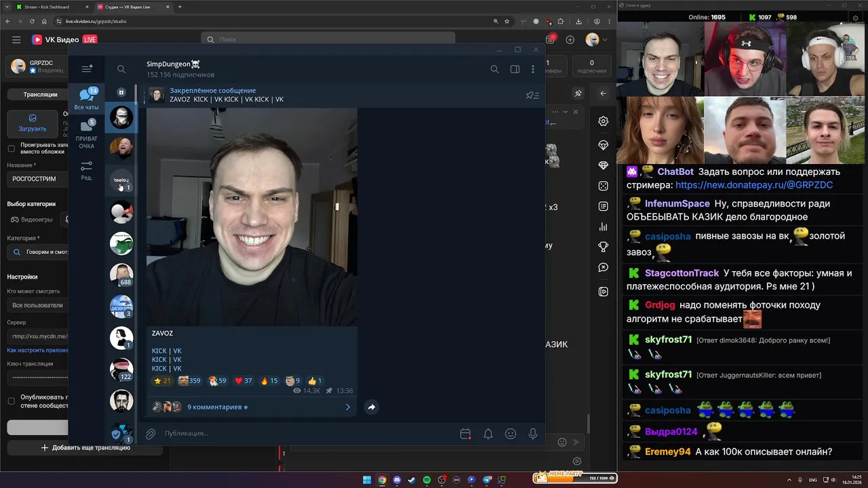
Task: Share the ZAVOZ post using forward arrow
Action: (x=371, y=407)
